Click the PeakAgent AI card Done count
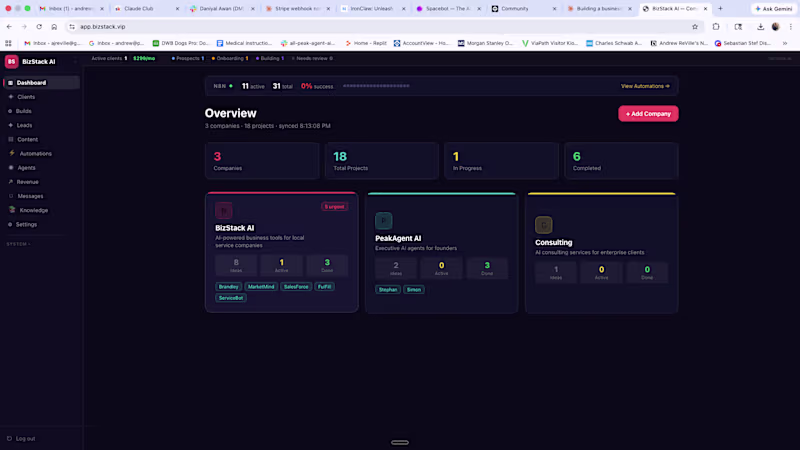This screenshot has height=450, width=800. 487,268
